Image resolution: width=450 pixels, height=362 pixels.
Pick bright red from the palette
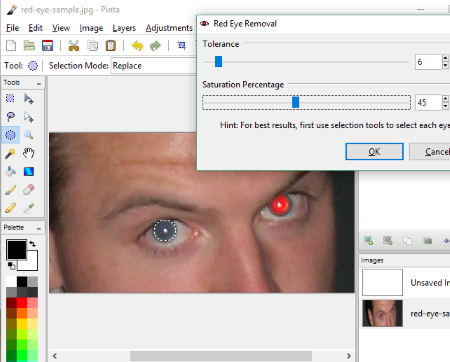click(22, 303)
